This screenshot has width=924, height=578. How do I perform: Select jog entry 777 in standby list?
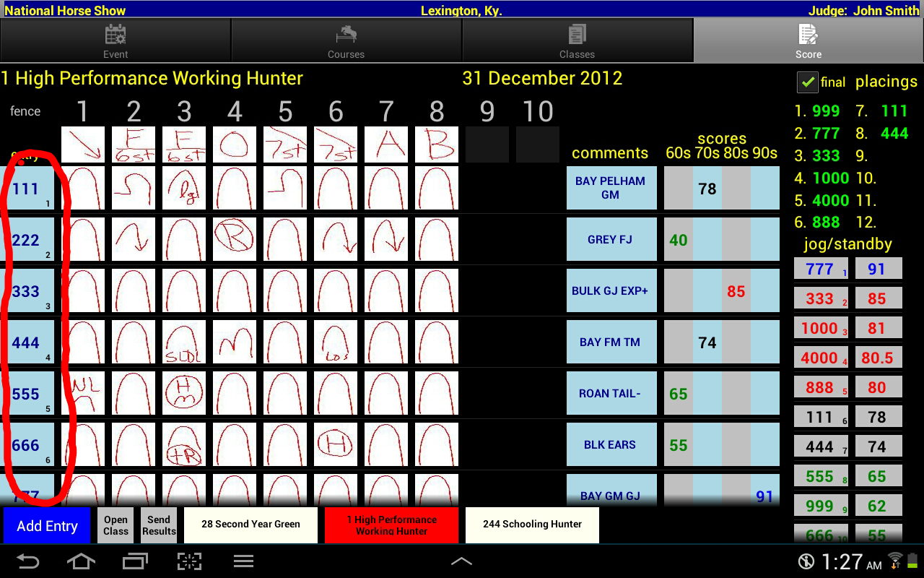tap(821, 269)
